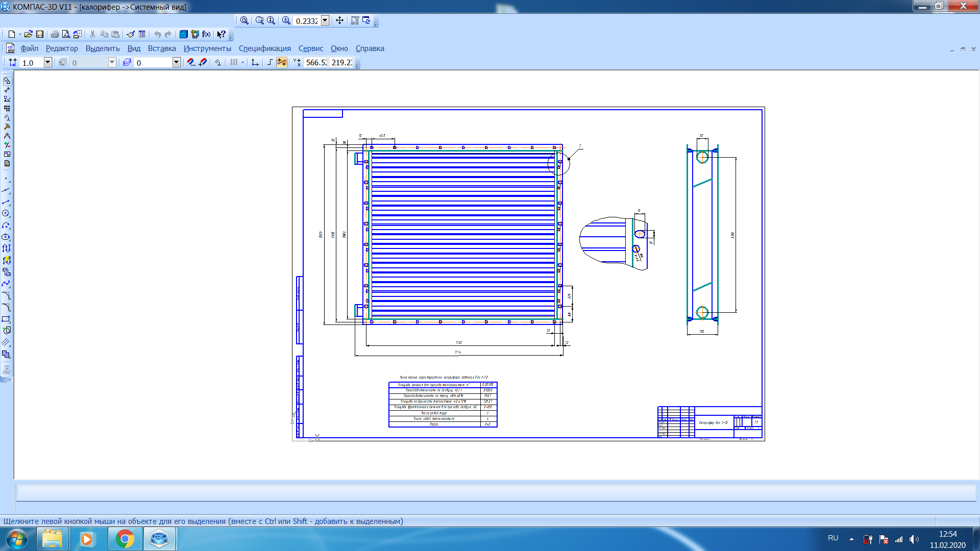Open Print preview icon
The height and width of the screenshot is (551, 980).
66,34
